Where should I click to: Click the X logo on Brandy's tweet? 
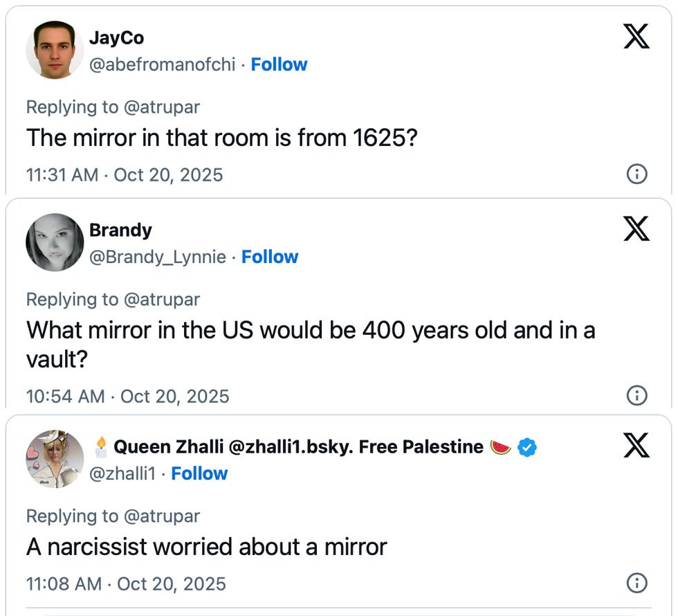click(636, 228)
